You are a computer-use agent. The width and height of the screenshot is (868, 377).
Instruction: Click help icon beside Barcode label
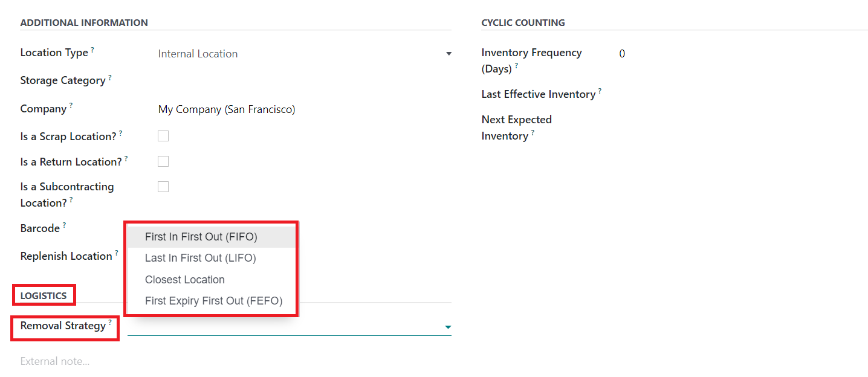point(65,225)
